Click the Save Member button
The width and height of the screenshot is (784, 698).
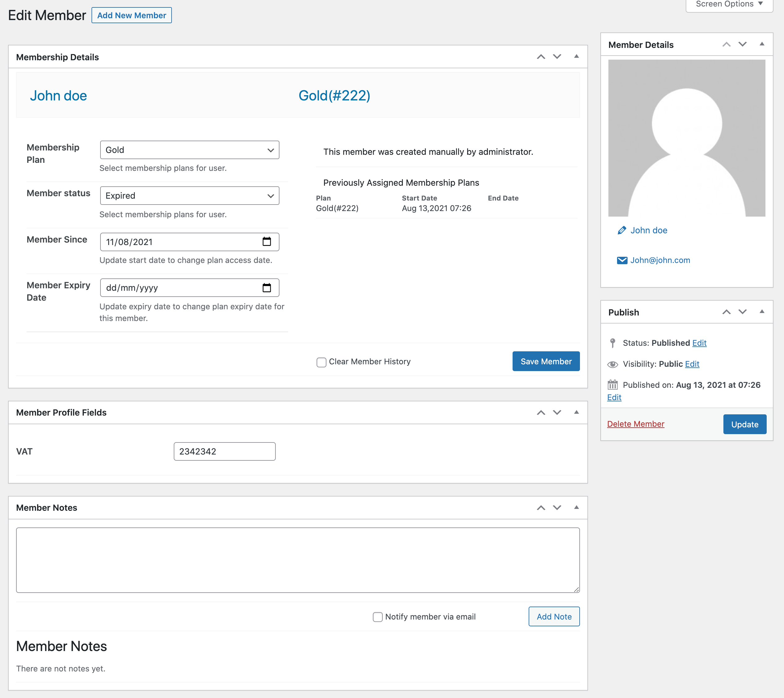click(546, 361)
